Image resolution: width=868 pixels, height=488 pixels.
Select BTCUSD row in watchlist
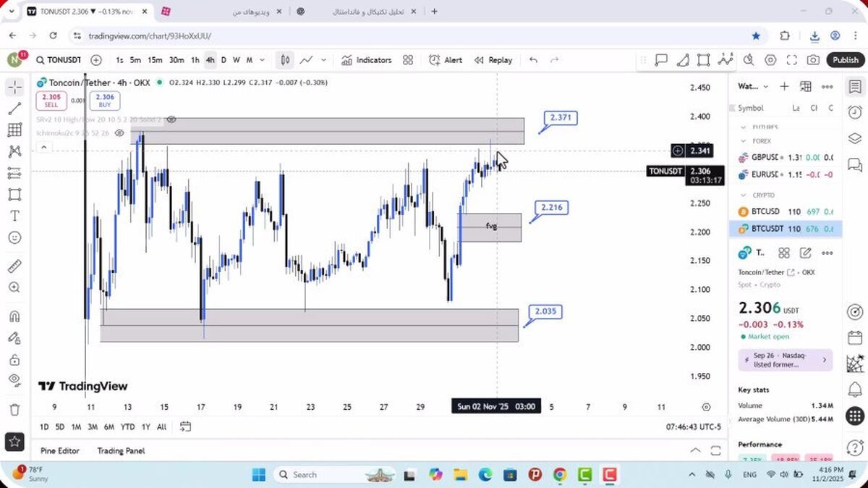tap(785, 211)
